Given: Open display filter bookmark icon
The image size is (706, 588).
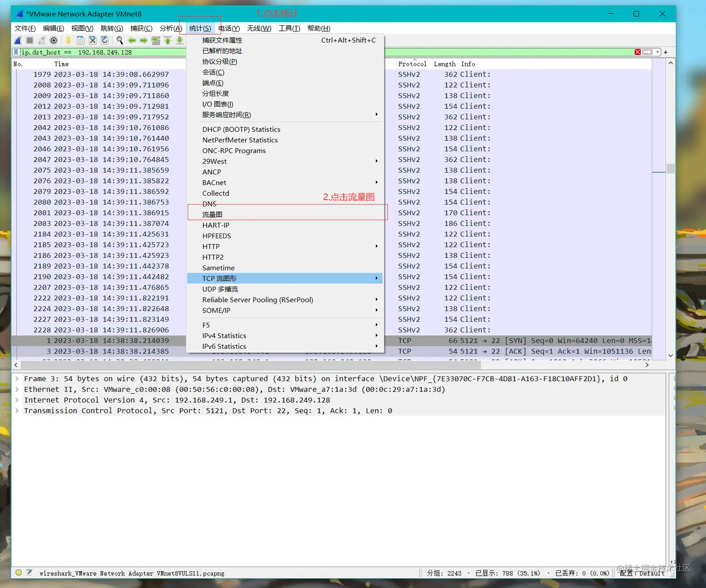Looking at the screenshot, I should [16, 52].
